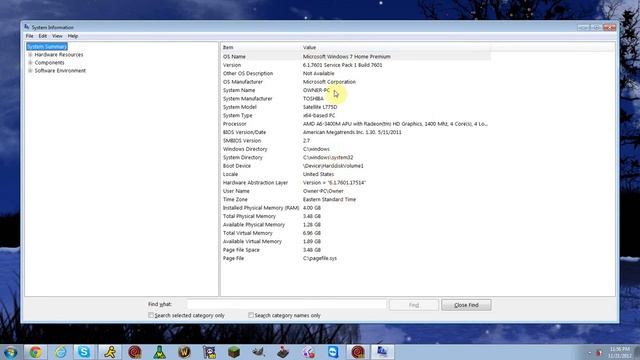Expand the Components tree node
The image size is (640, 360).
pyautogui.click(x=30, y=63)
